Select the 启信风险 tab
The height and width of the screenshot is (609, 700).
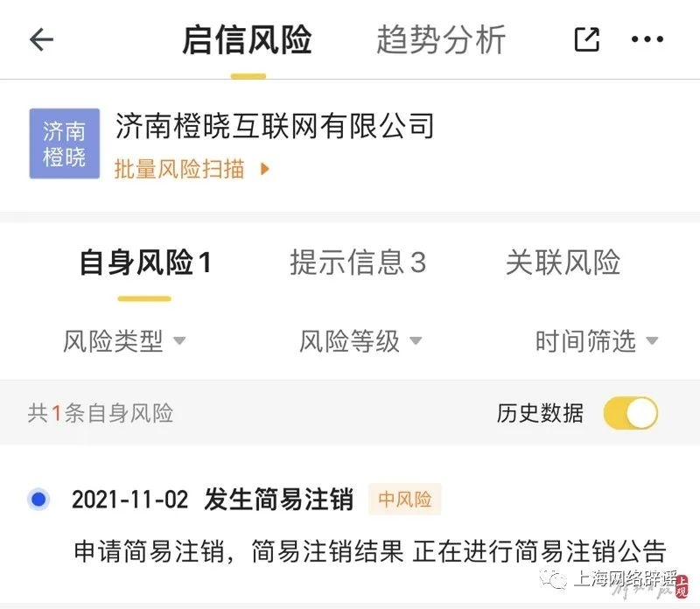point(247,40)
